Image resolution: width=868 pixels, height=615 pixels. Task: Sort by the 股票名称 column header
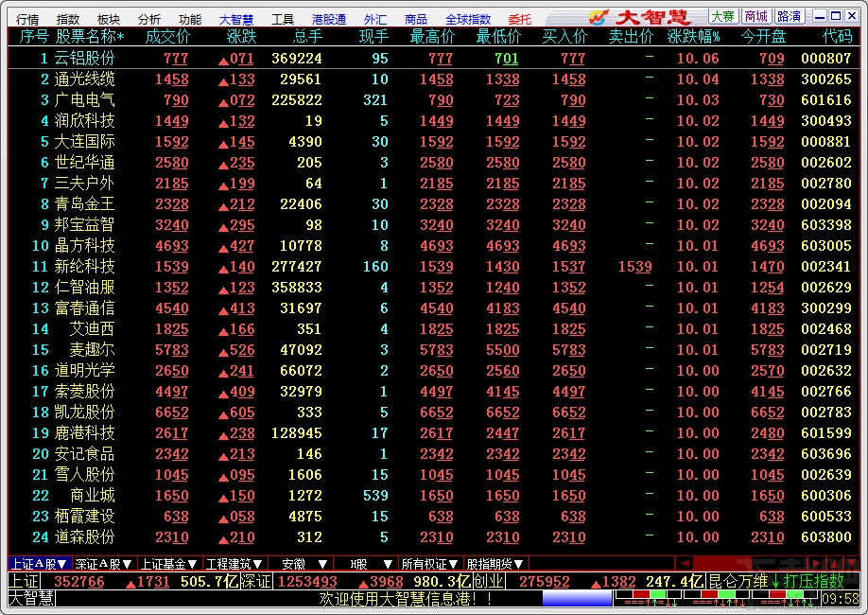89,37
